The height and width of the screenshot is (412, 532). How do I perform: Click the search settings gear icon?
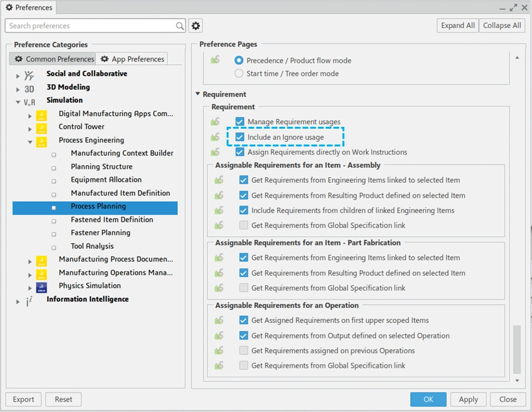pyautogui.click(x=195, y=25)
